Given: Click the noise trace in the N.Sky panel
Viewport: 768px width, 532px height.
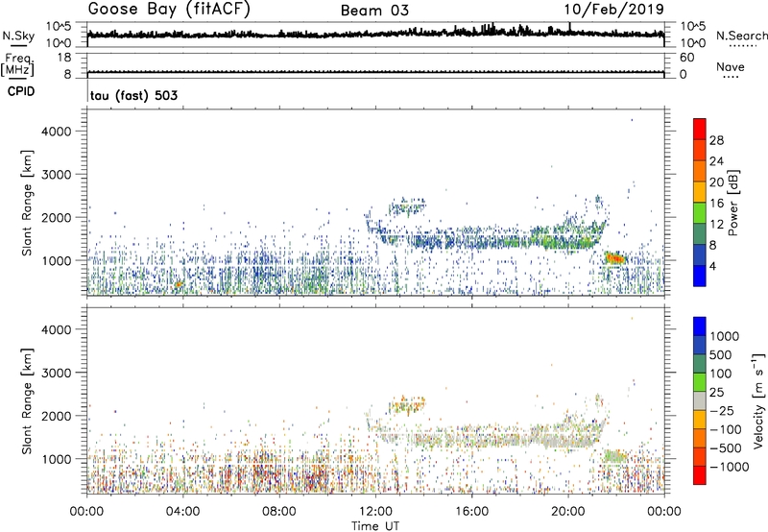Looking at the screenshot, I should point(375,34).
